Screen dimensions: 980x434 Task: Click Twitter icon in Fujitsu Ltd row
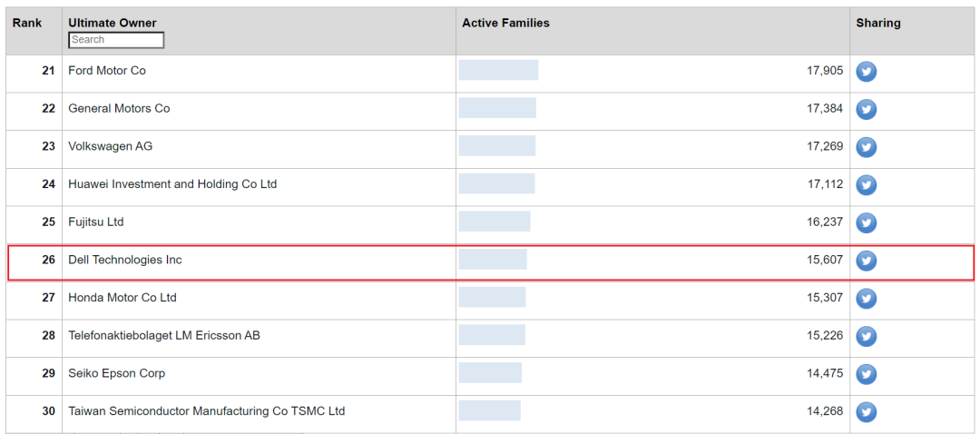click(x=867, y=223)
